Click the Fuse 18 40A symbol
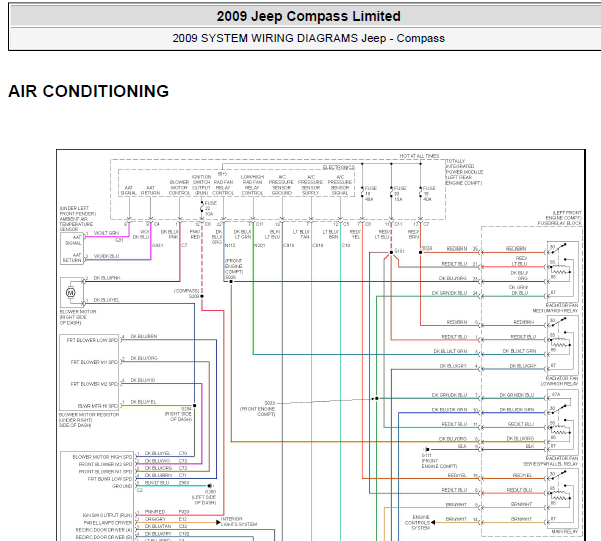Viewport: 601px width, 541px height. coord(363,194)
